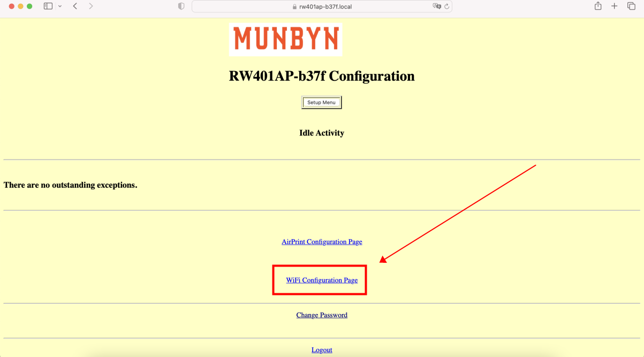Select the RW401AP-b37f Configuration heading
Screen dimensions: 644x357
point(322,76)
